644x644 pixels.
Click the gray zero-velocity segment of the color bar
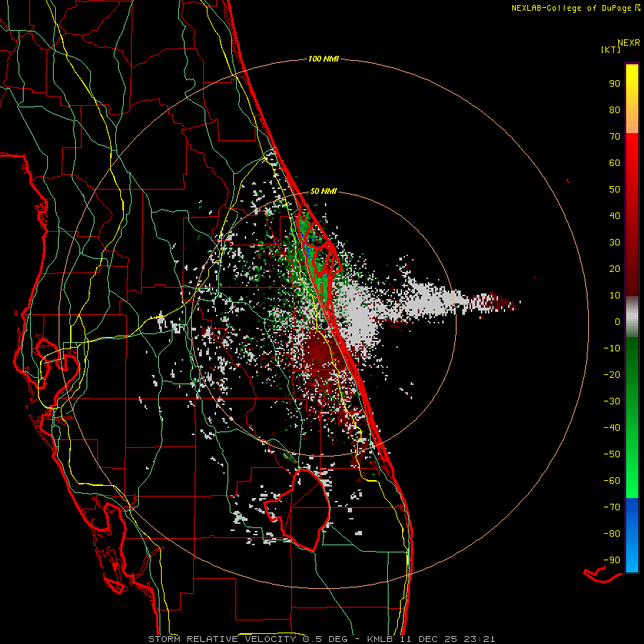click(x=632, y=316)
